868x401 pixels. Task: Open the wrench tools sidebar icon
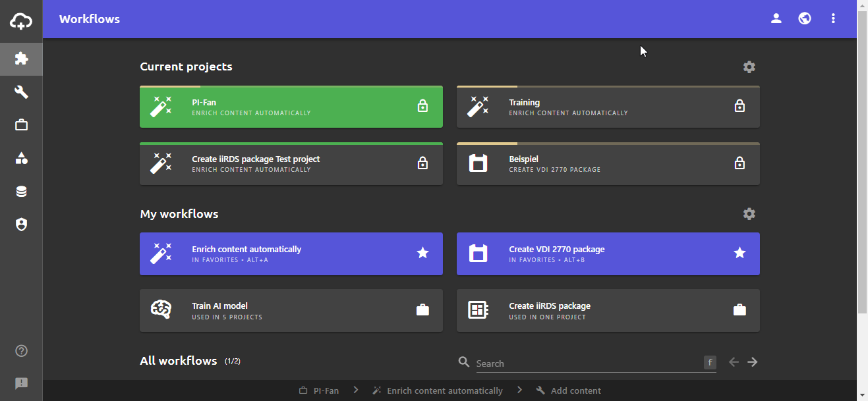[x=21, y=92]
